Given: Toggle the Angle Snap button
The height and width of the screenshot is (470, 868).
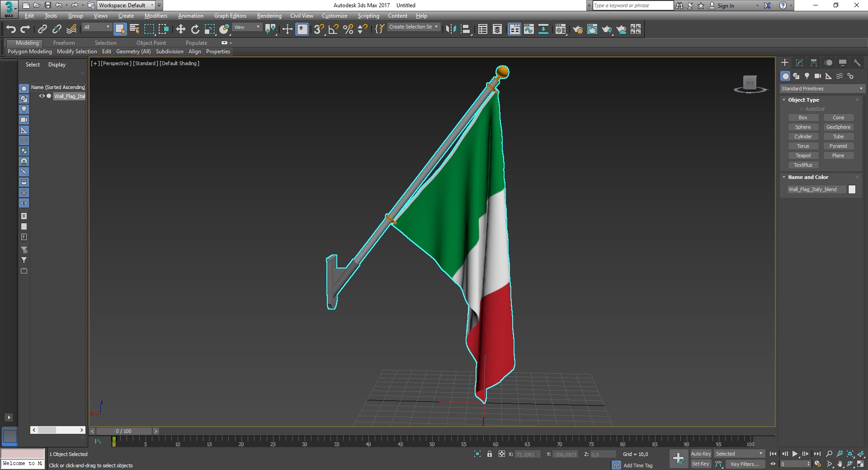Looking at the screenshot, I should [333, 29].
